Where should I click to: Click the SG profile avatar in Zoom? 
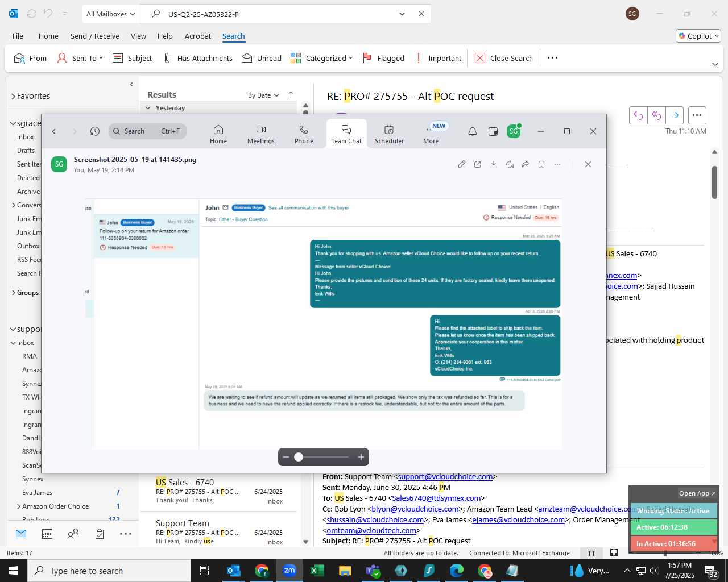pyautogui.click(x=514, y=131)
